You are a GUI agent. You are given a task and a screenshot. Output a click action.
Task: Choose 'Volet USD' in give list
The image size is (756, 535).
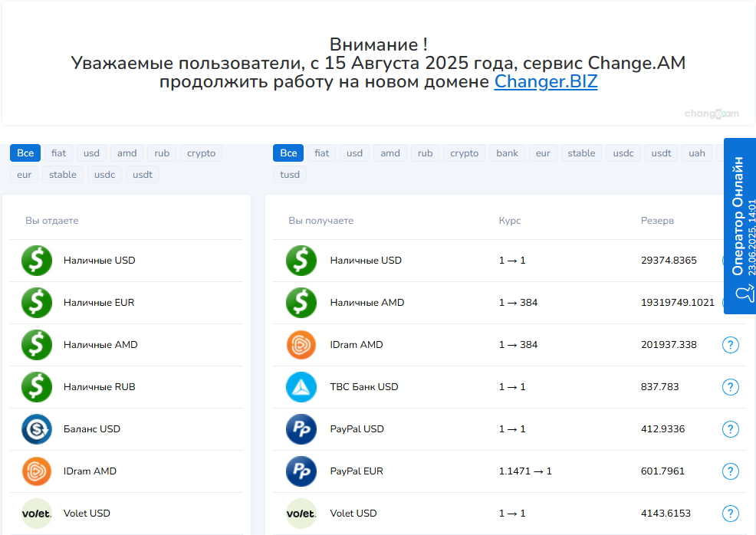(127, 514)
